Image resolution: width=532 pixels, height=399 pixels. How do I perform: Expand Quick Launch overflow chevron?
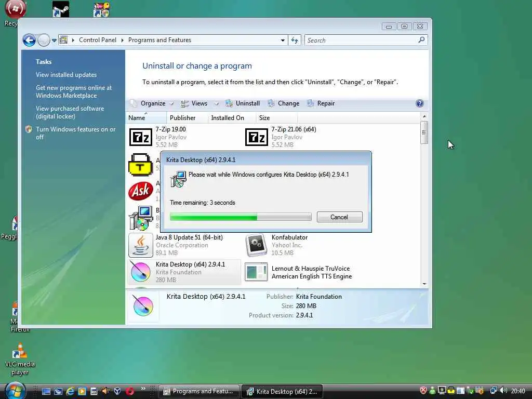tap(143, 389)
